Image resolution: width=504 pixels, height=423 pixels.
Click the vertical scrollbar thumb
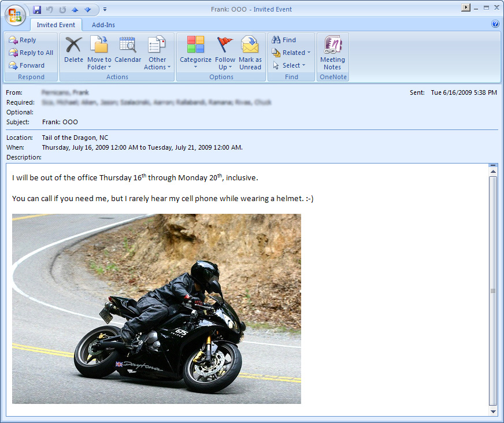pyautogui.click(x=493, y=291)
